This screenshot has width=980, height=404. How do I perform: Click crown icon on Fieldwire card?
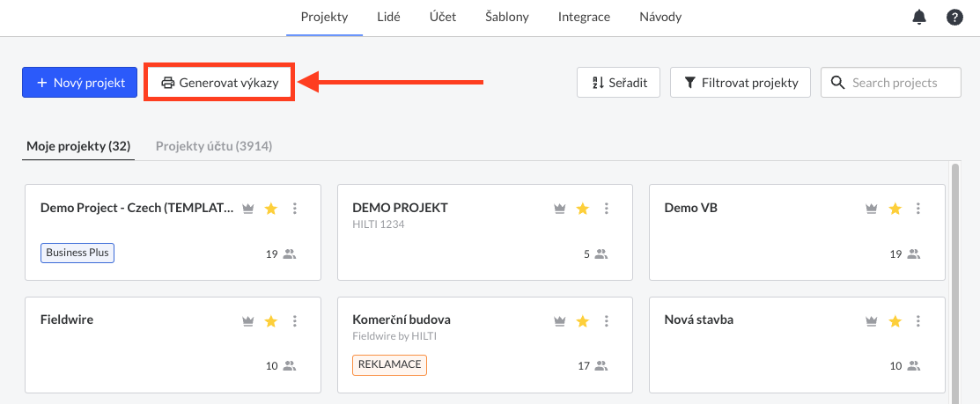(x=248, y=321)
